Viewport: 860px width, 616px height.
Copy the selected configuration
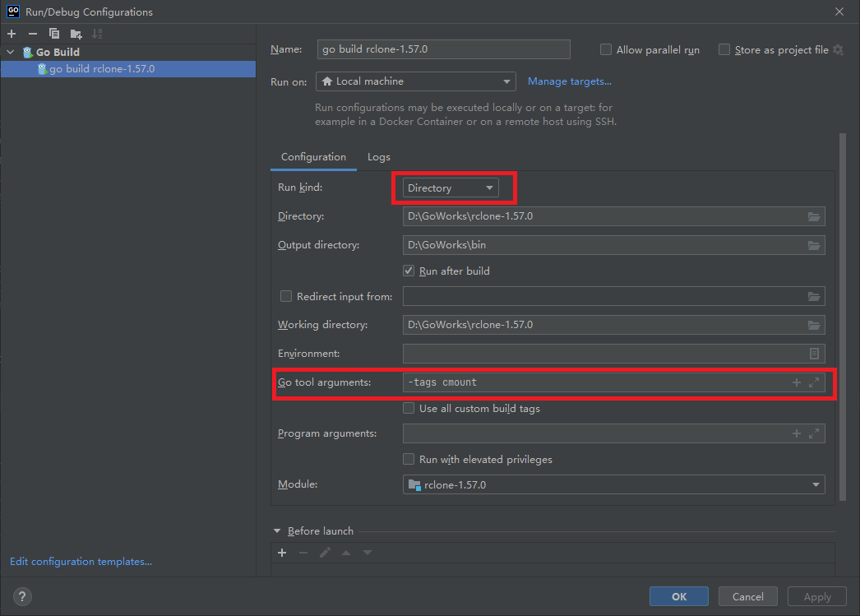pyautogui.click(x=53, y=34)
